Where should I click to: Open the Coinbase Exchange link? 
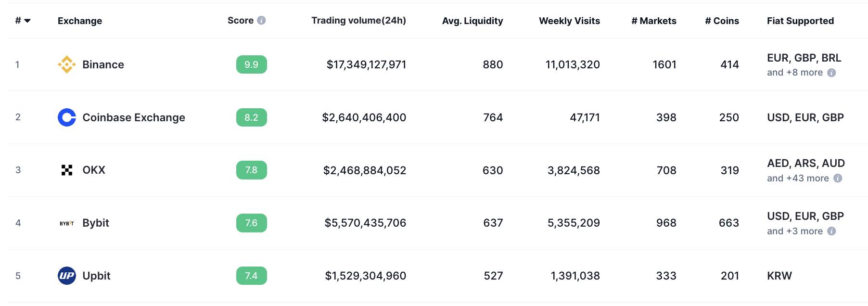point(134,117)
